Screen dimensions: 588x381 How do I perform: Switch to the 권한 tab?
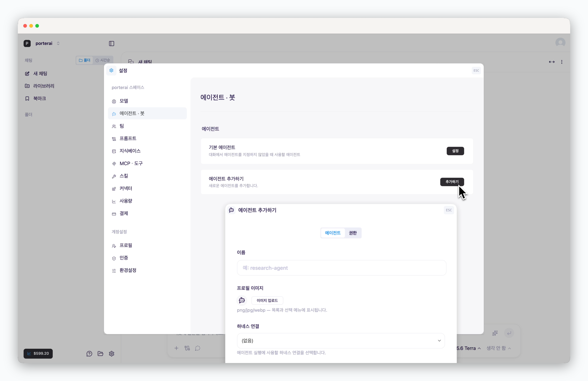[x=353, y=233]
